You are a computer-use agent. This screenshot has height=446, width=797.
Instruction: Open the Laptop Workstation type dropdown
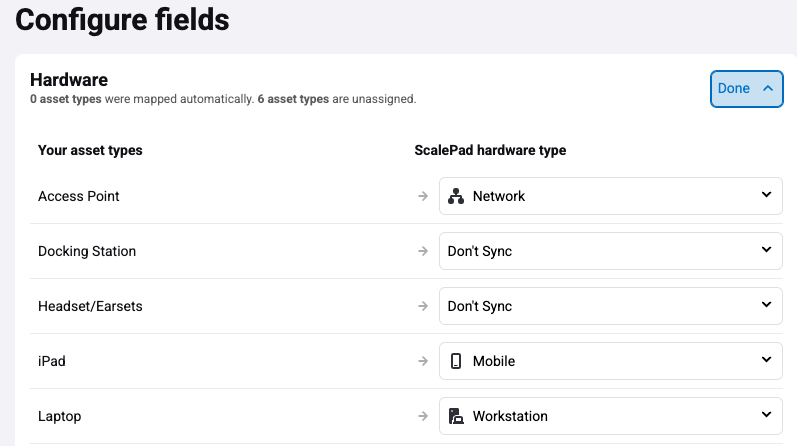point(610,416)
